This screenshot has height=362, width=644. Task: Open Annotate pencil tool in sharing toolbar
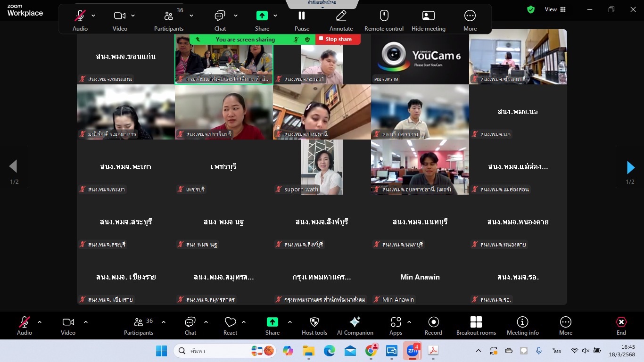(x=341, y=16)
